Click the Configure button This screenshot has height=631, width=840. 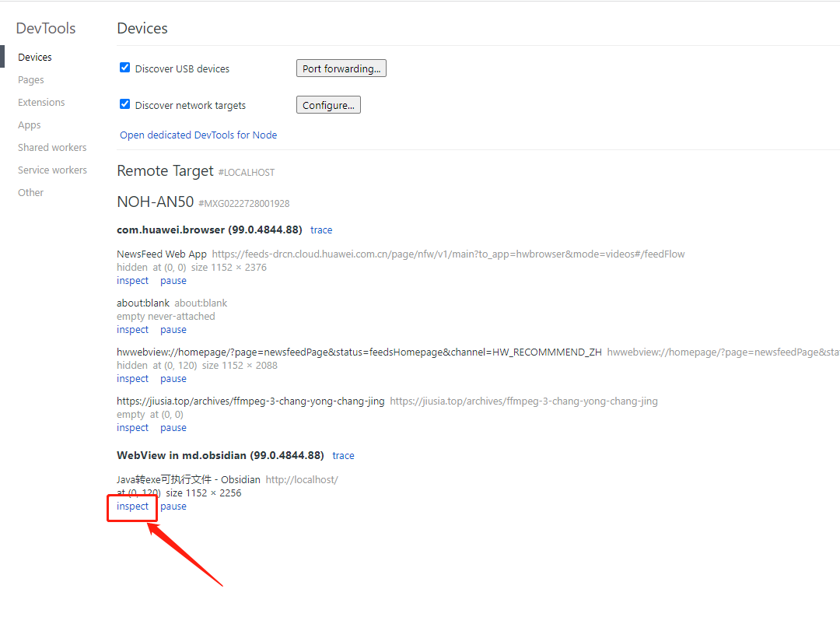[x=328, y=105]
